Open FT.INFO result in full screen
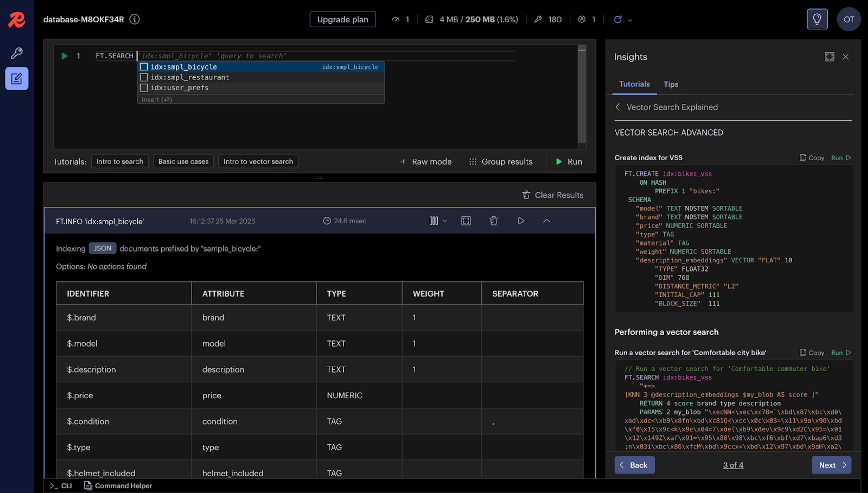 [x=466, y=221]
